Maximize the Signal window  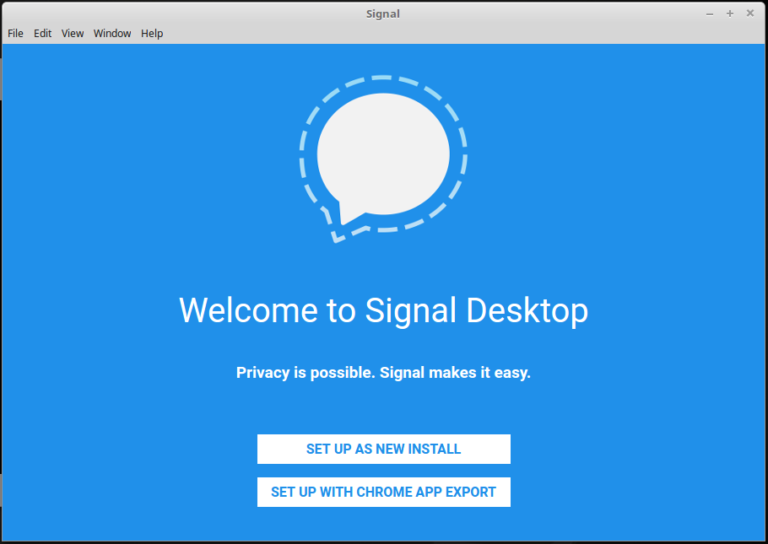point(730,14)
